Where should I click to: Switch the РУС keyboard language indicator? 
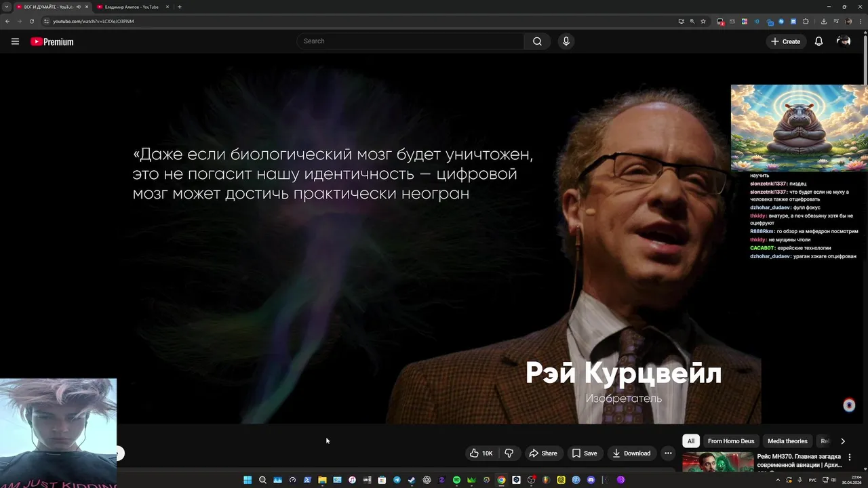point(812,480)
